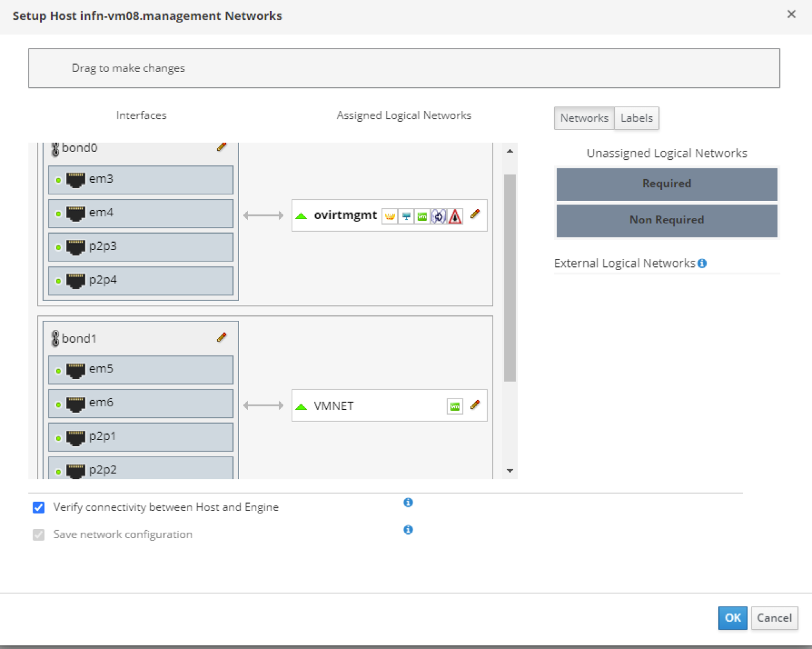Toggle Verify connectivity between Host and Engine
The height and width of the screenshot is (649, 812).
click(x=39, y=507)
